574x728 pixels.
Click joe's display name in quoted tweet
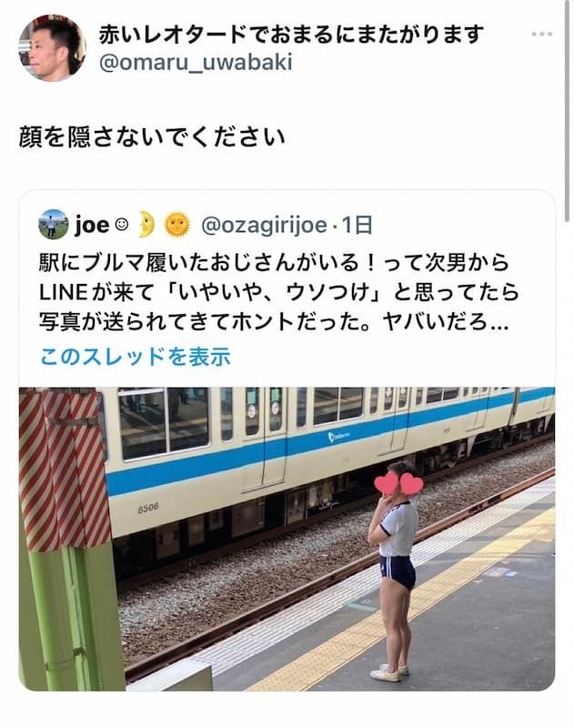tap(91, 226)
